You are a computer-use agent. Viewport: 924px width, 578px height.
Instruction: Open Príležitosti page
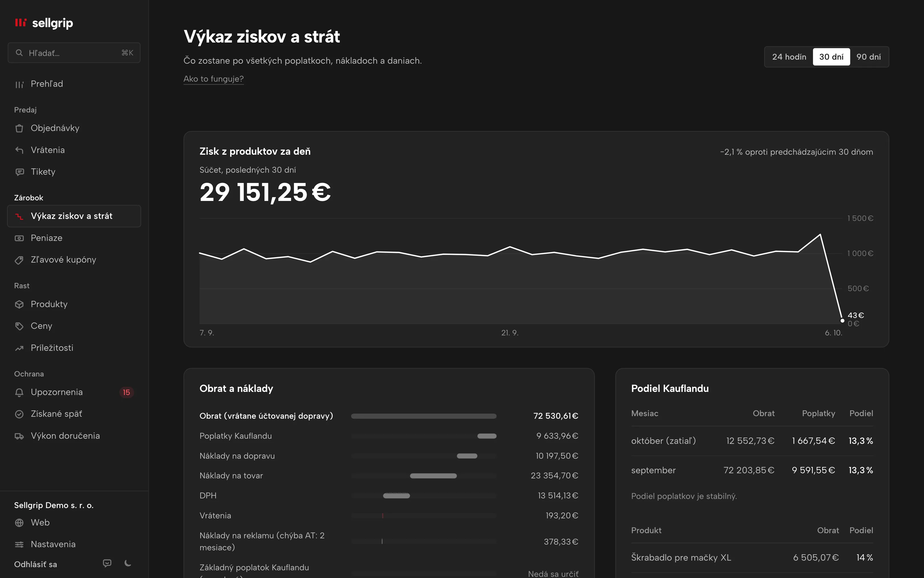coord(74,348)
